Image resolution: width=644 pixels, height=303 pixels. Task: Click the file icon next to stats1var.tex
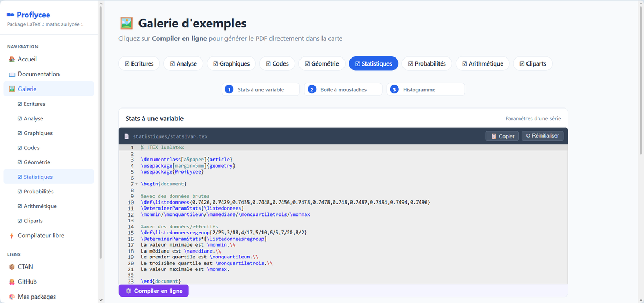point(127,136)
